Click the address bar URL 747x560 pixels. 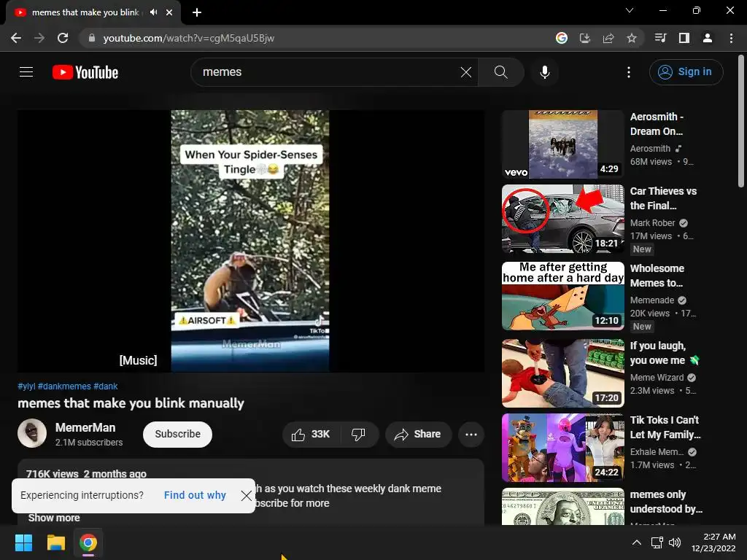coord(189,38)
